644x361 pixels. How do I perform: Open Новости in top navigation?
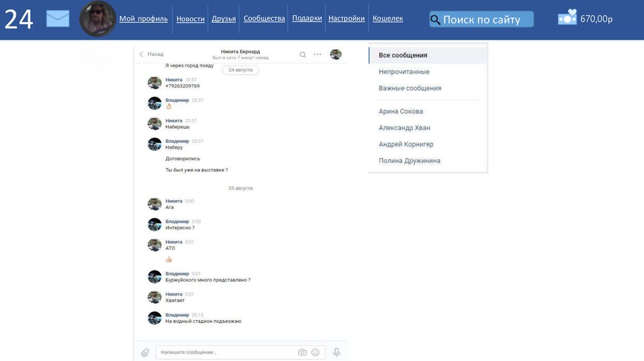point(191,19)
